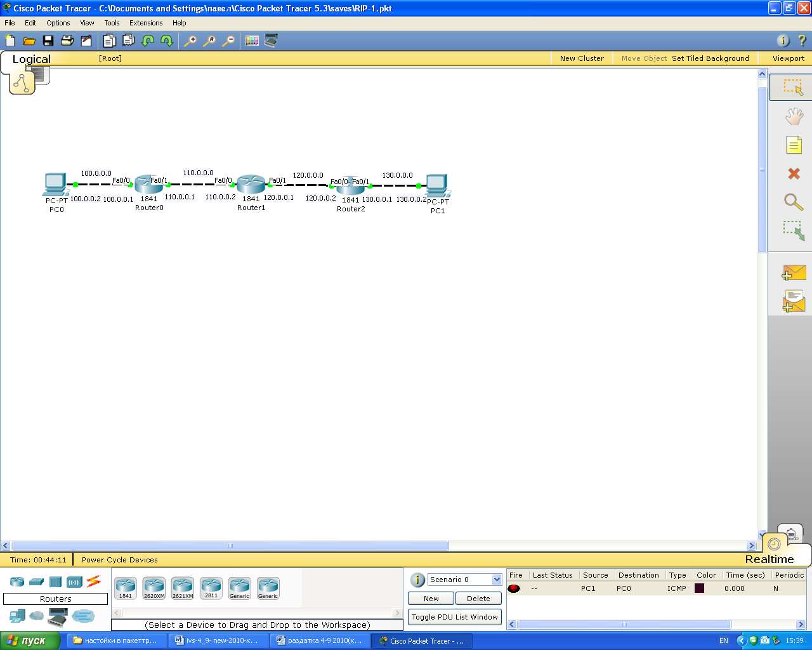Add a Complex PDU envelope
This screenshot has width=812, height=650.
794,301
